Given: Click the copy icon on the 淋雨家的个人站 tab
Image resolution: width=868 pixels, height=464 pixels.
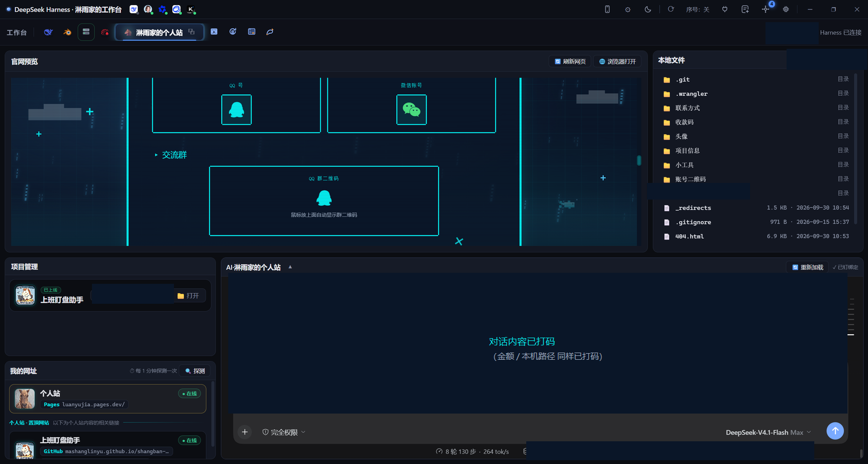Looking at the screenshot, I should click(x=192, y=32).
